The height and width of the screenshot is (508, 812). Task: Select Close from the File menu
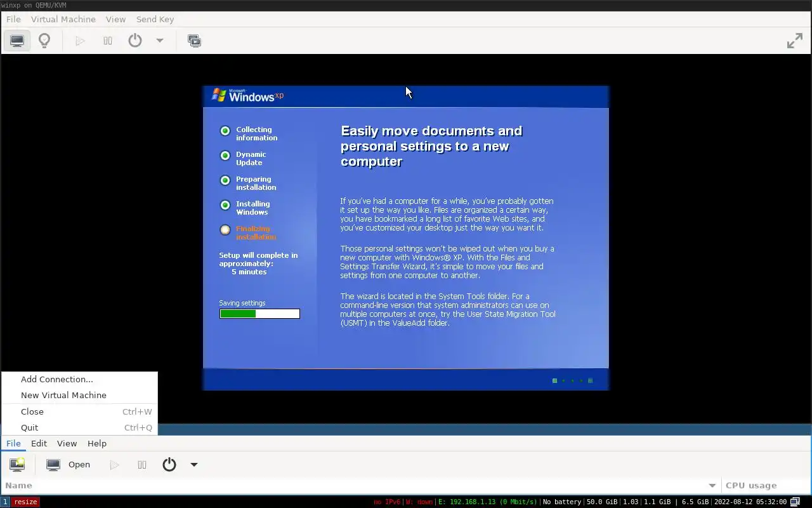coord(79,411)
